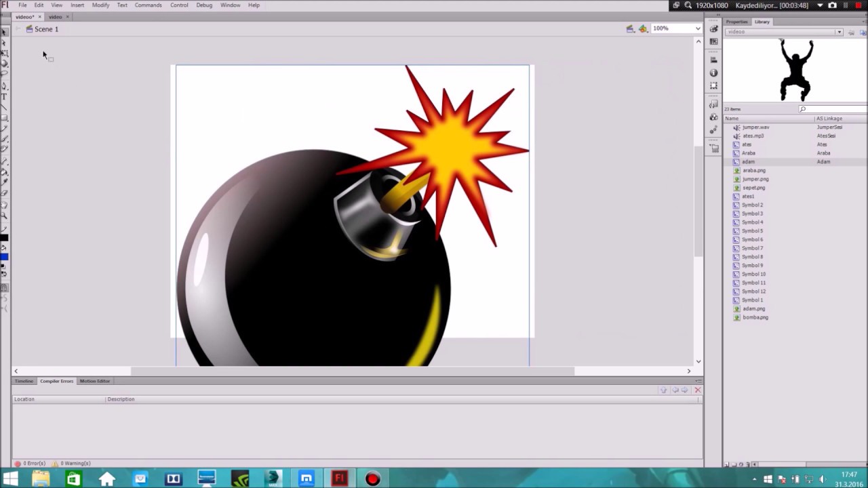
Task: Click the black stroke color swatch
Action: click(4, 238)
